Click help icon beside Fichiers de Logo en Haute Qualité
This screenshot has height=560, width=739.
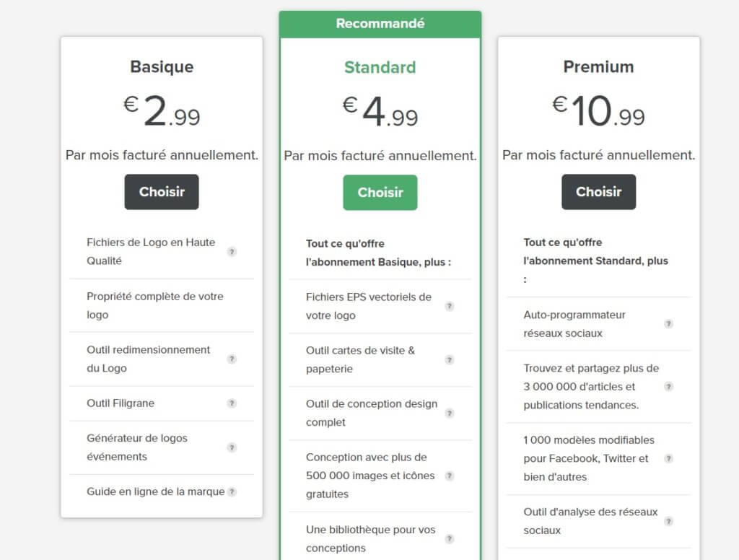[x=232, y=252]
